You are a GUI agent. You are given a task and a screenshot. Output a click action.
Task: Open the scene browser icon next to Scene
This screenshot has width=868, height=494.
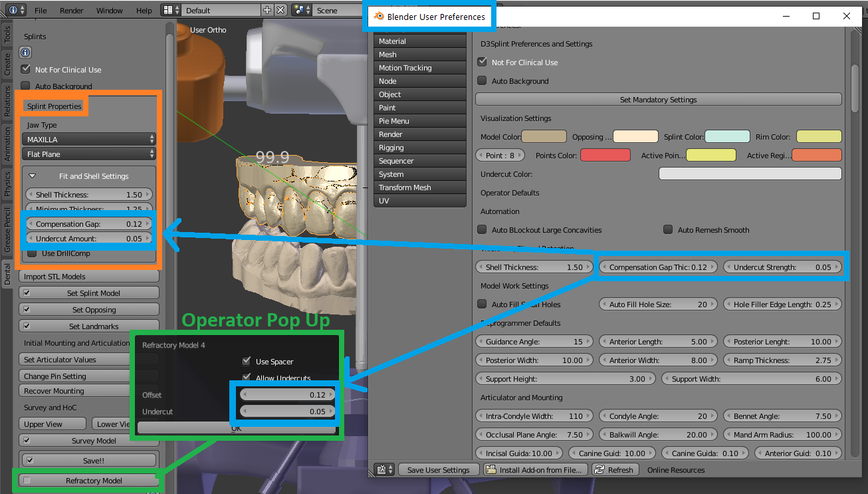click(302, 11)
